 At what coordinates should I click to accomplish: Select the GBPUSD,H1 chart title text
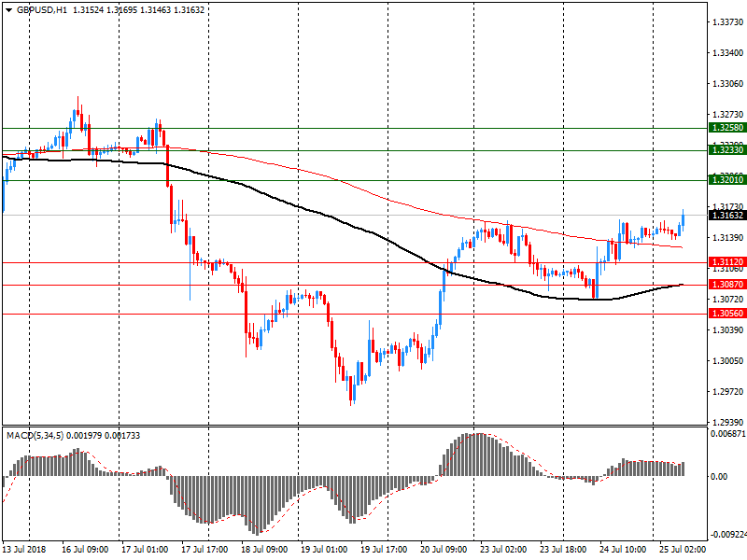pos(42,9)
